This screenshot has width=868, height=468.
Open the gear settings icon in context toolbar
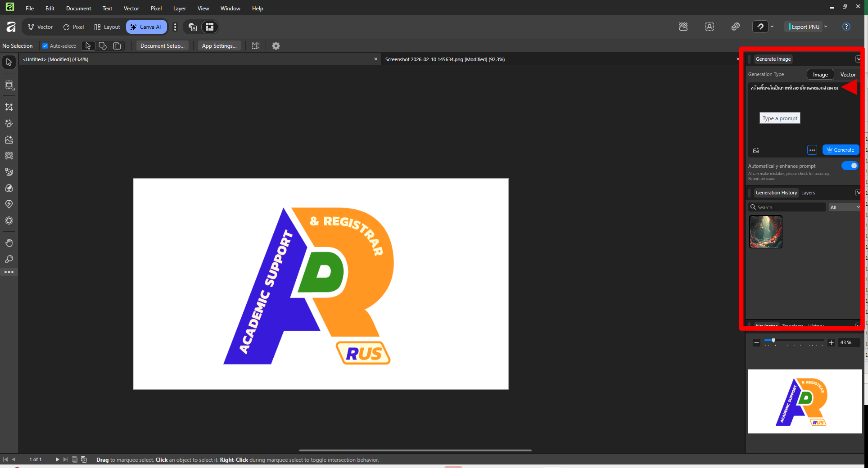point(276,46)
